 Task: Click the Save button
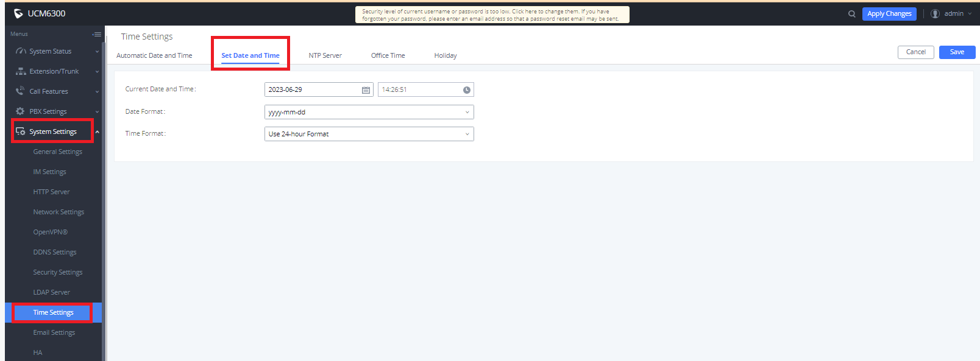click(x=957, y=52)
